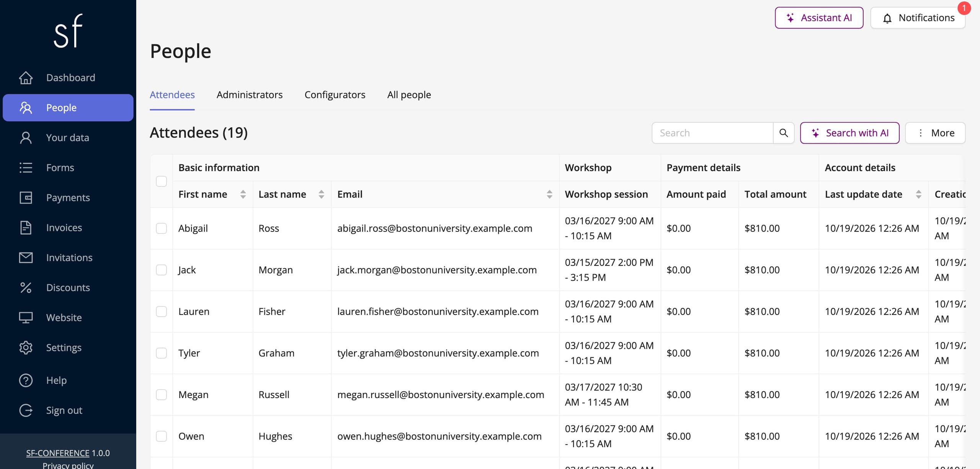Click the People sidebar icon
This screenshot has width=980, height=469.
click(26, 108)
